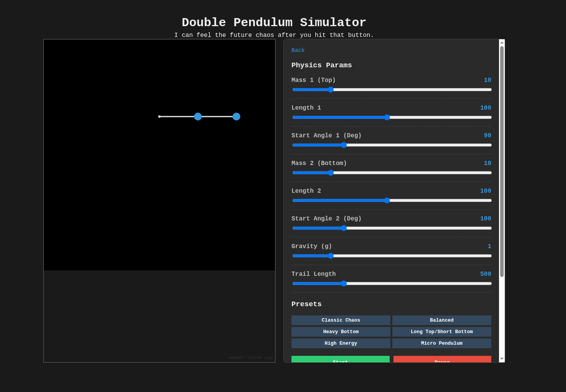Choose the Micro Pendulum preset
Viewport: 566px width, 392px height.
442,343
